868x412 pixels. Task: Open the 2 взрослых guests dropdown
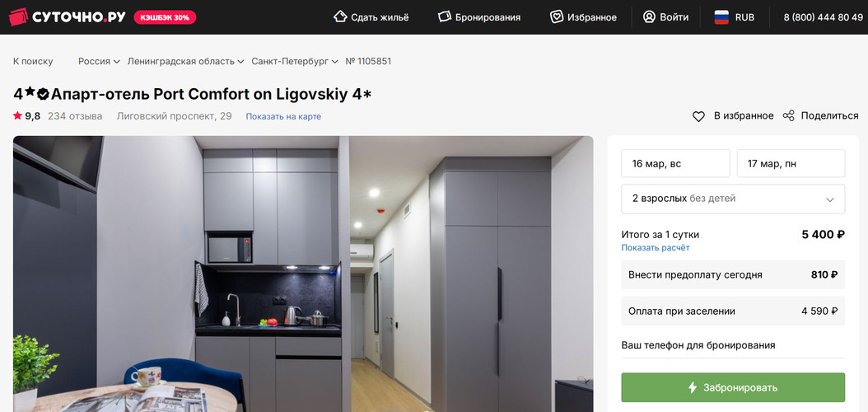pos(733,199)
